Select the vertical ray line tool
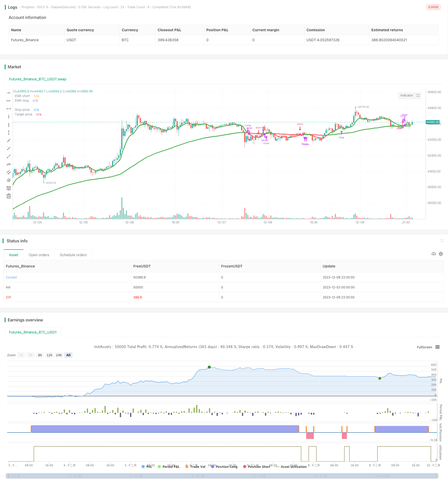This screenshot has width=448, height=486. click(x=9, y=125)
